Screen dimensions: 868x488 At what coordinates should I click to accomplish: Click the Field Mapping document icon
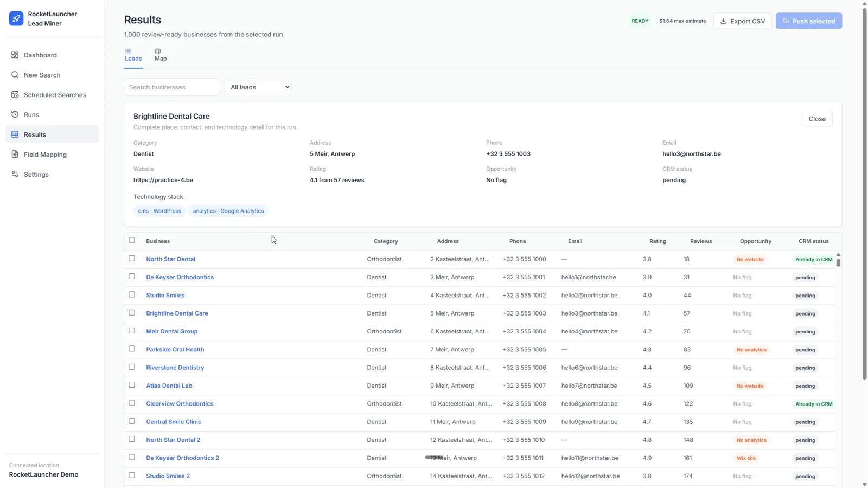pyautogui.click(x=15, y=155)
